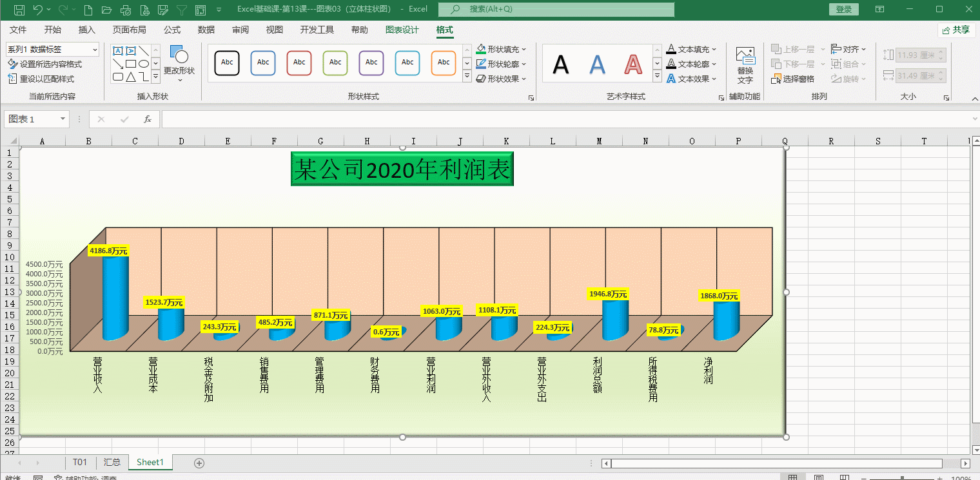Select the text box shape in the shapes gallery
The width and height of the screenshot is (980, 480).
(x=118, y=51)
